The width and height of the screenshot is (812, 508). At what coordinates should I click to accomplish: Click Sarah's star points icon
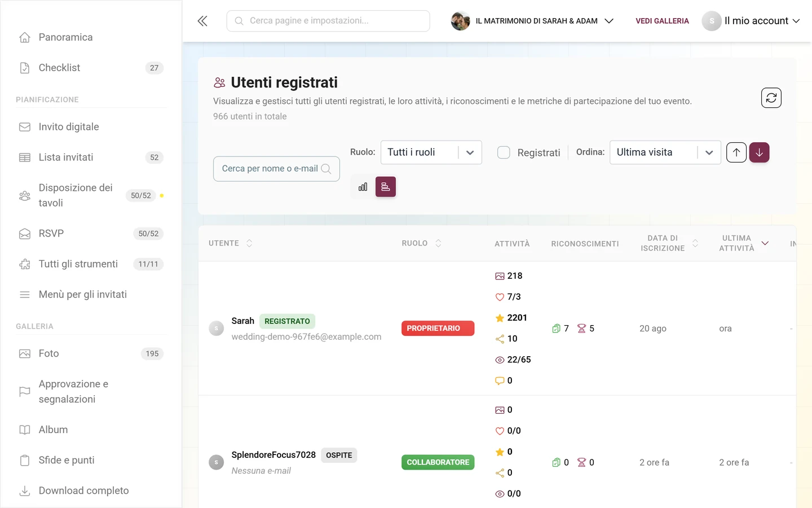pos(500,318)
